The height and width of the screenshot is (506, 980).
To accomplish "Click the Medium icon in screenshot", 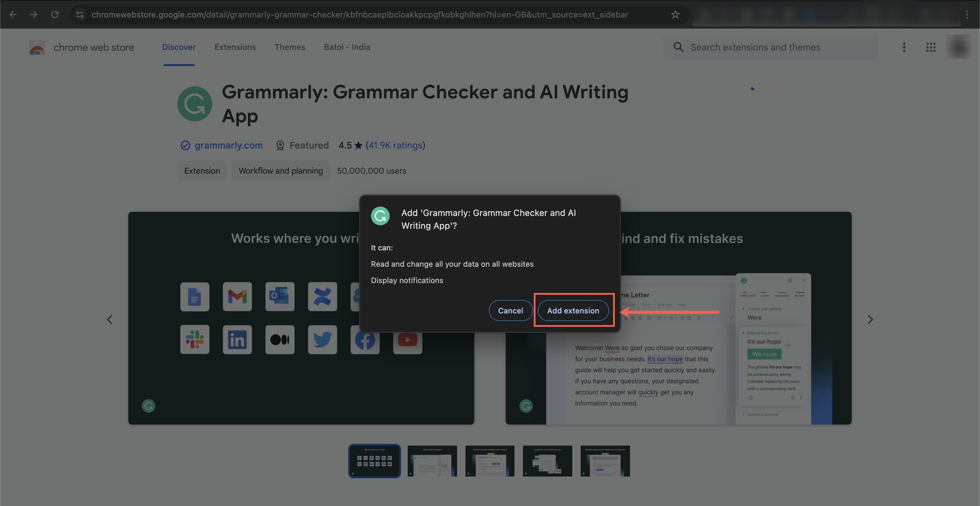I will [x=280, y=339].
